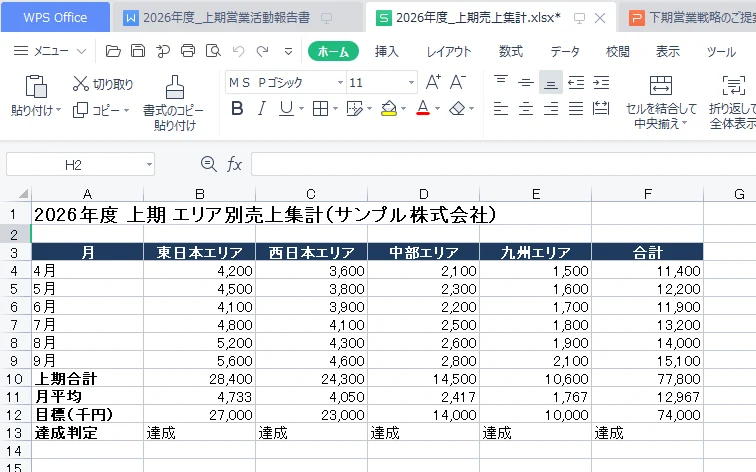Align text to top
This screenshot has width=756, height=472.
tap(501, 82)
